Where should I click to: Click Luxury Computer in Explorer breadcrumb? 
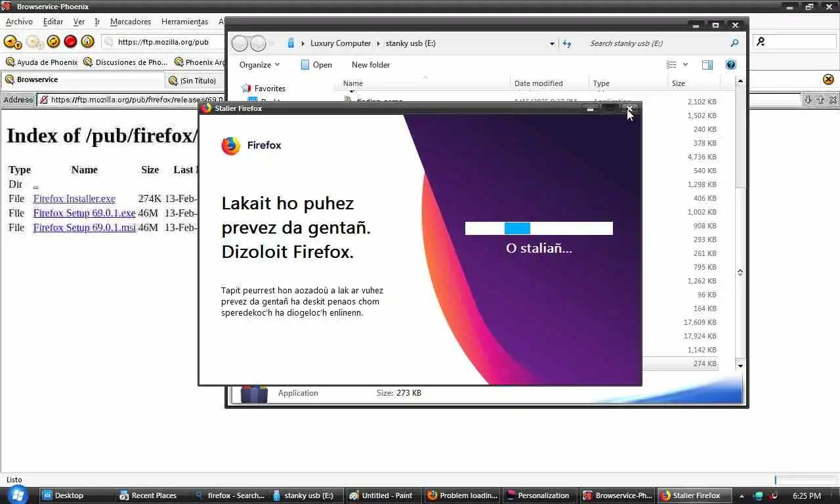340,43
